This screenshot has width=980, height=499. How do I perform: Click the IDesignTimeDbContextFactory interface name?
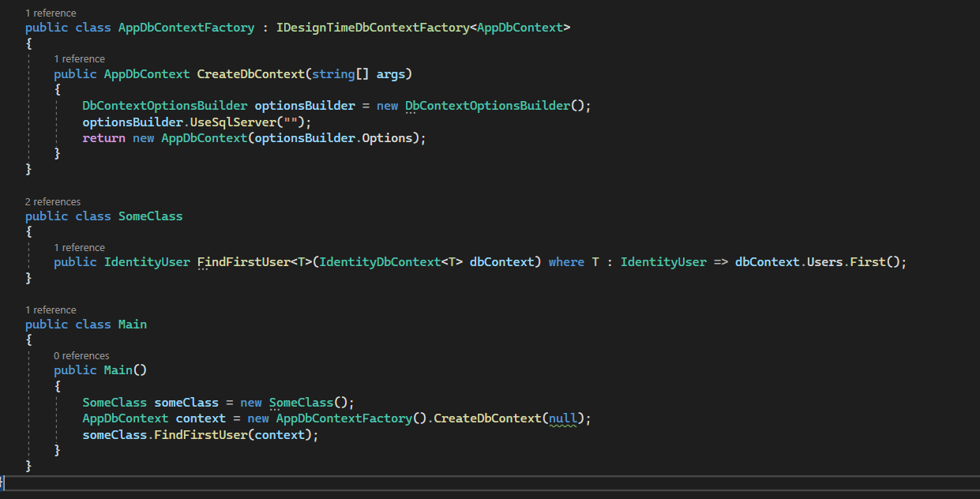(373, 28)
